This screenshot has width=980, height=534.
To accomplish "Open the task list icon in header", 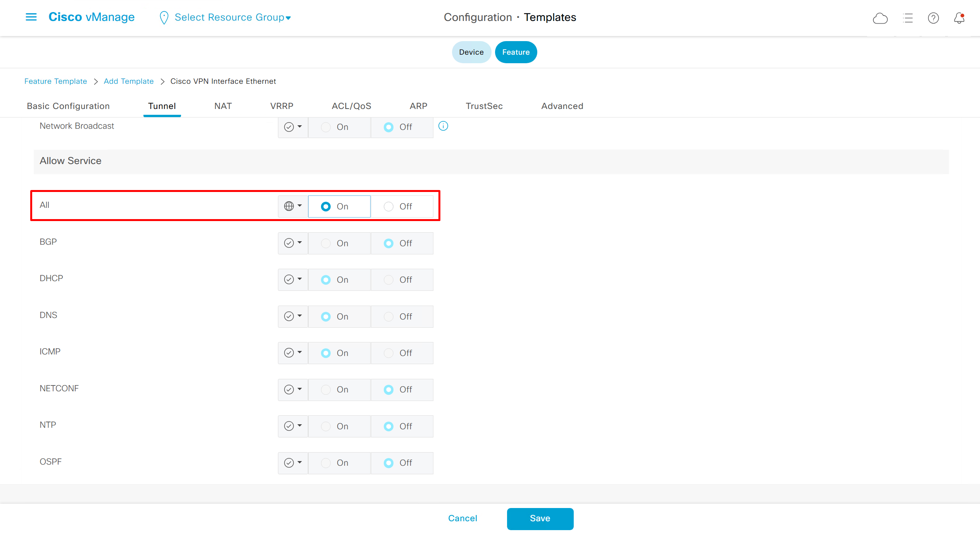I will point(908,18).
